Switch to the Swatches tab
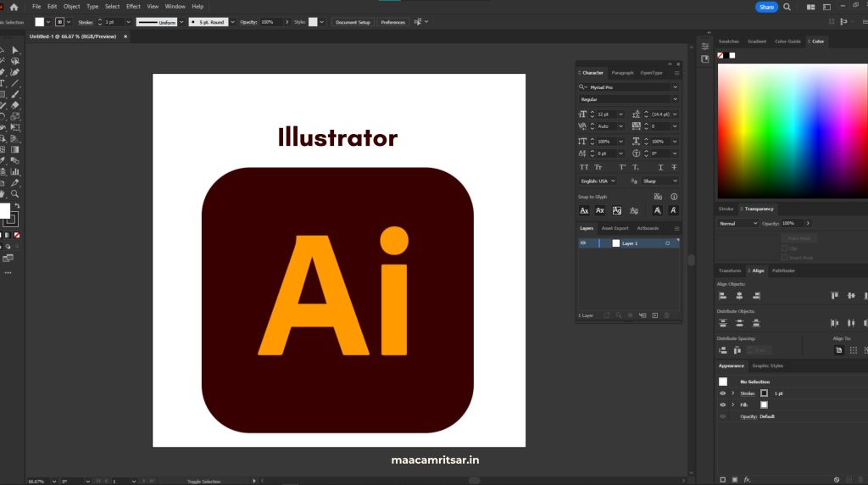Screen dimensions: 868x485 (728, 42)
